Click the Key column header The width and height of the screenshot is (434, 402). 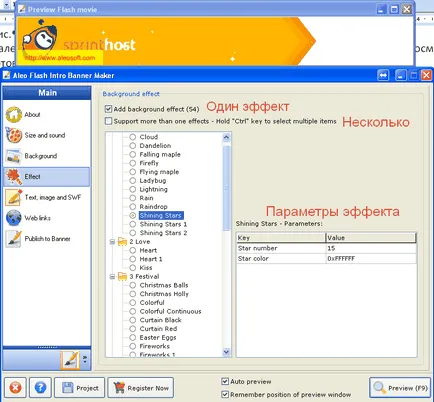[281, 238]
